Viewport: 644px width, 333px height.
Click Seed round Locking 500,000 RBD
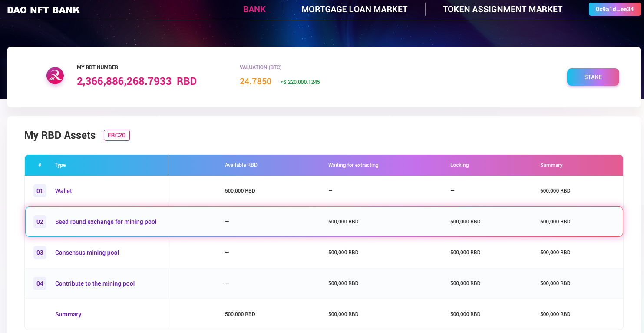click(x=466, y=222)
